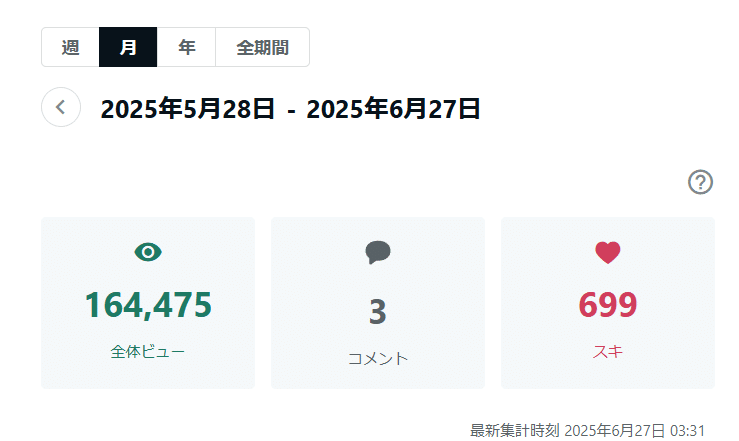Click the red heart likes icon
739x441 pixels.
608,253
